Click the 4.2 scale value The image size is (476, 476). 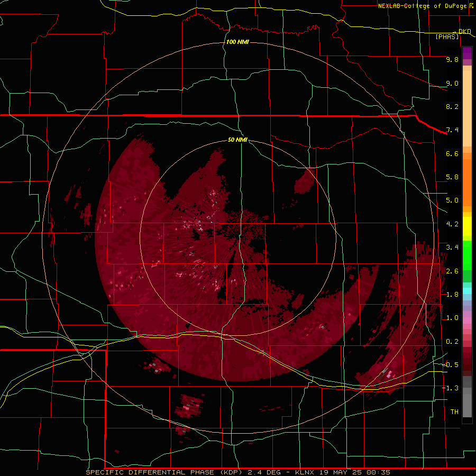(x=452, y=224)
